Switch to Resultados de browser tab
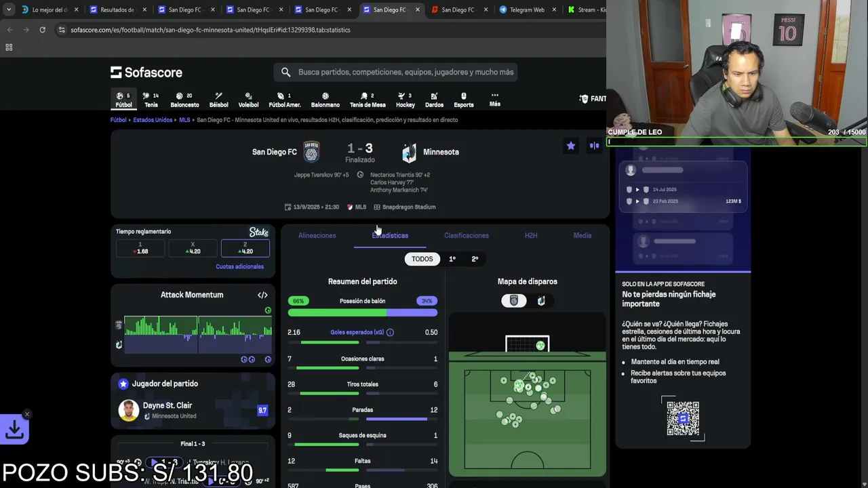 pos(117,9)
